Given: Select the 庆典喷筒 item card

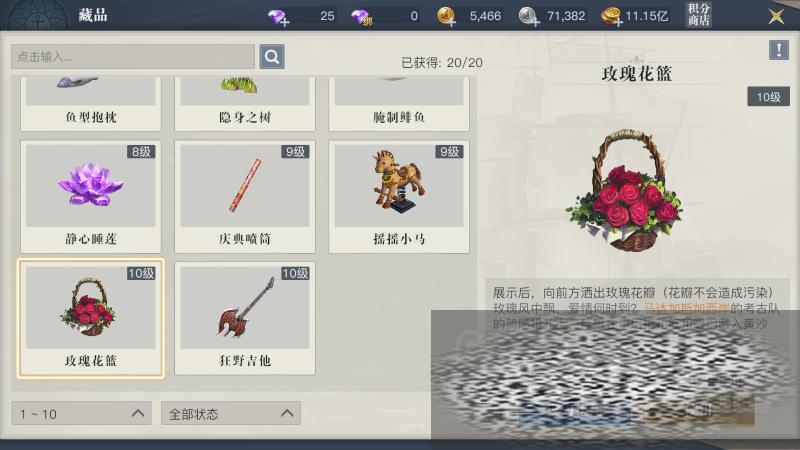Looking at the screenshot, I should coord(245,197).
